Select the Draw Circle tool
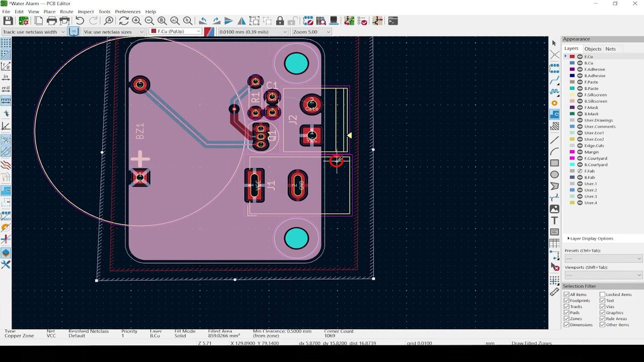Viewport: 644px width, 362px height. pos(554,174)
